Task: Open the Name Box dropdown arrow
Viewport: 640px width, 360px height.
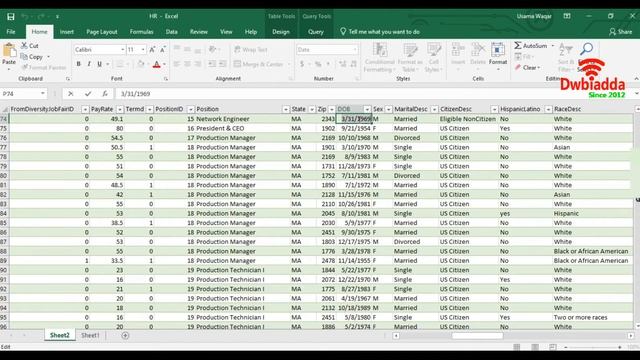Action: coord(43,94)
